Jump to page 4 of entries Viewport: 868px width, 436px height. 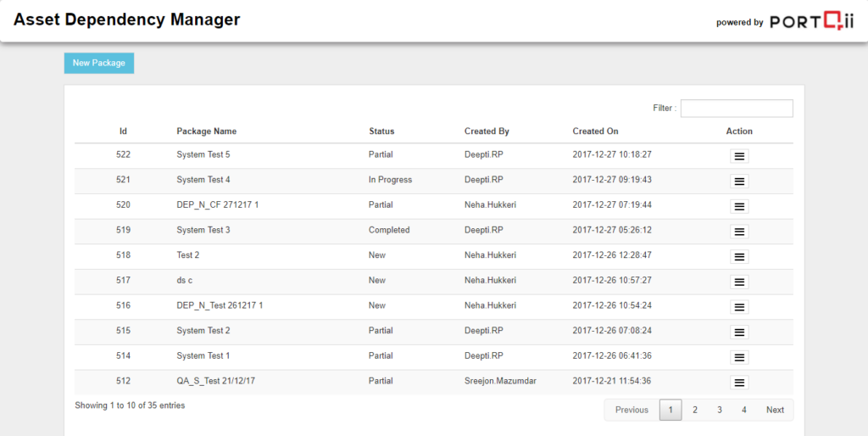(744, 410)
